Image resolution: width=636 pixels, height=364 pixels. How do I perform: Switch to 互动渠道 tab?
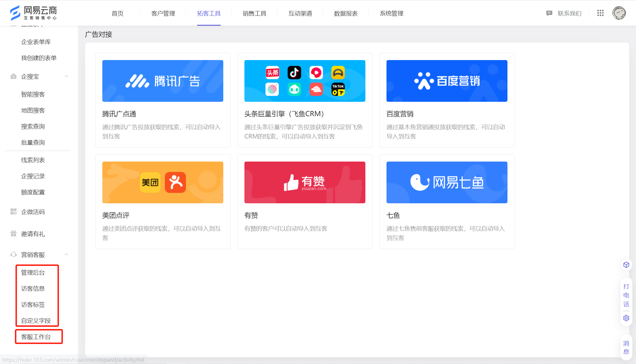tap(300, 13)
